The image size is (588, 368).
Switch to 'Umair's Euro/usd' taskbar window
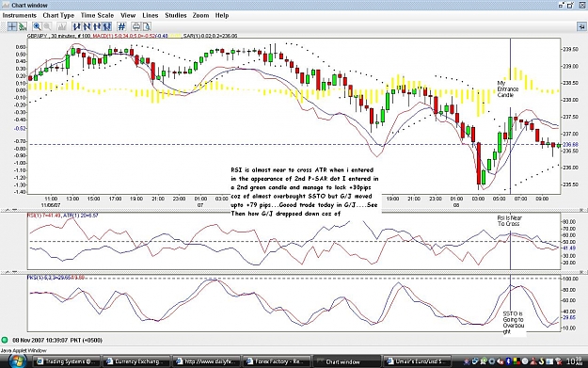tap(419, 361)
